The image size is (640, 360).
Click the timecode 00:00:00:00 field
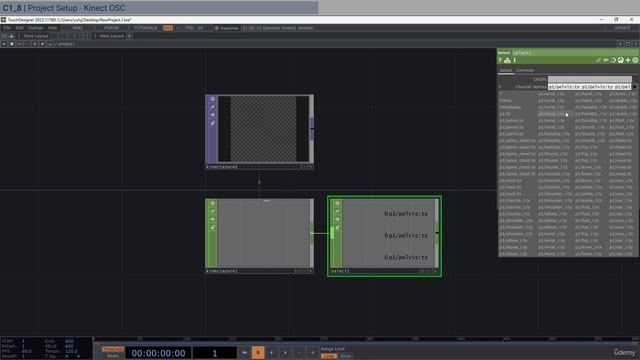(x=158, y=353)
